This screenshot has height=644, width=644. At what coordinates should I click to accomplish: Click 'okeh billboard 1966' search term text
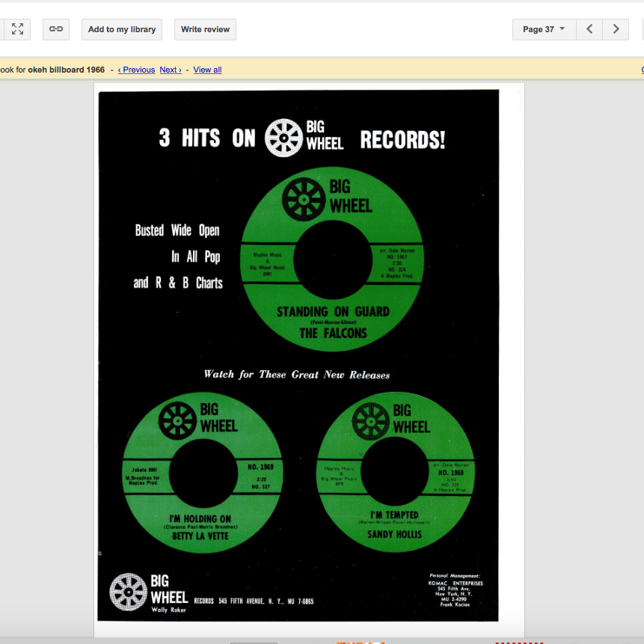point(66,70)
